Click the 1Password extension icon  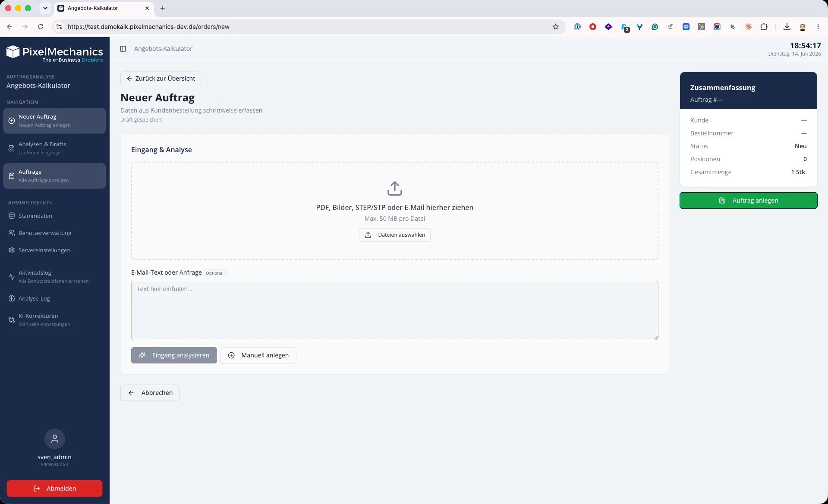pos(577,27)
